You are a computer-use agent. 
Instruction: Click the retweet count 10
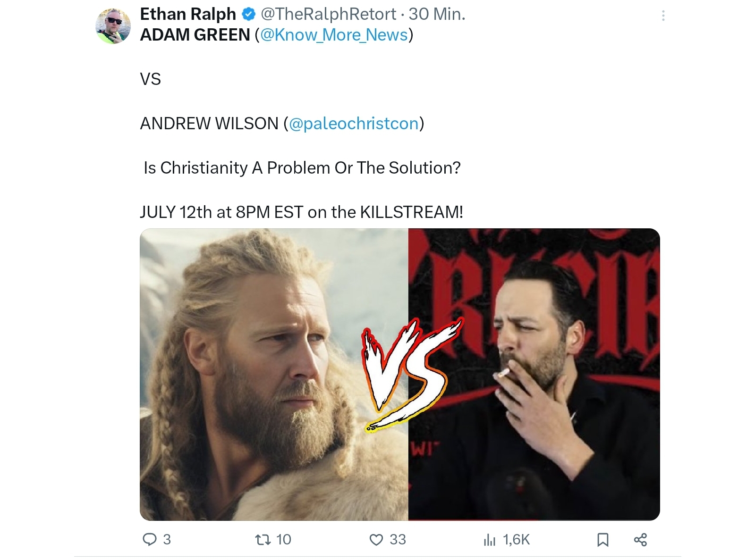pyautogui.click(x=283, y=539)
